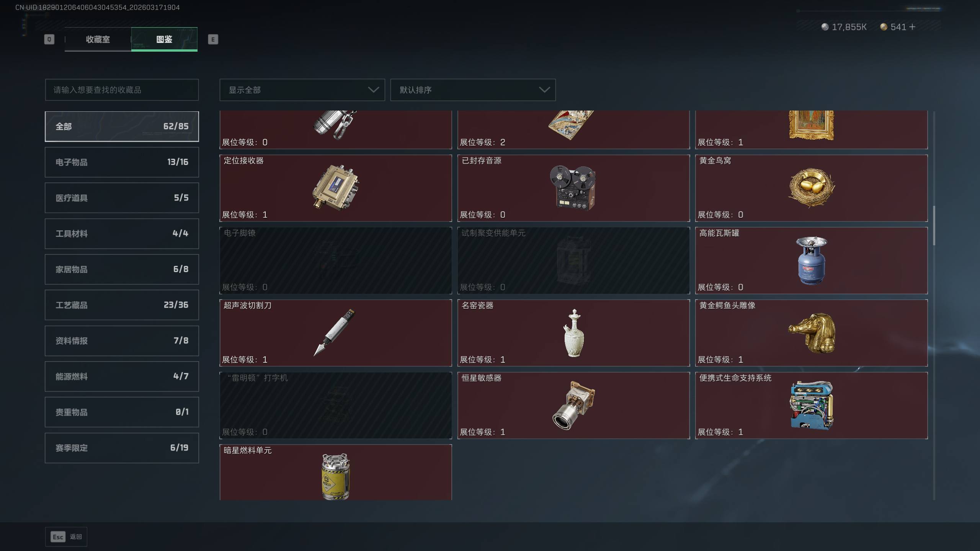Open the 已封存音源 tape recorder item
This screenshot has height=551, width=980.
tap(573, 188)
